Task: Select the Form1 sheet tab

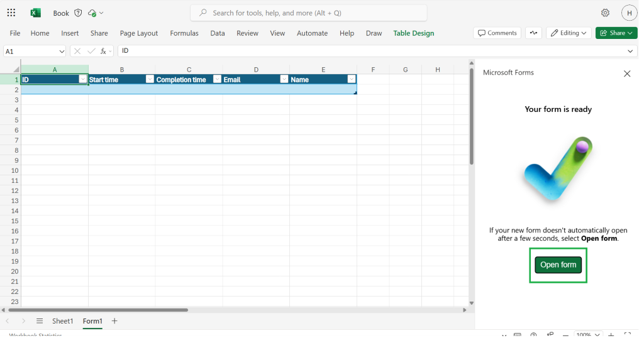Action: click(92, 321)
